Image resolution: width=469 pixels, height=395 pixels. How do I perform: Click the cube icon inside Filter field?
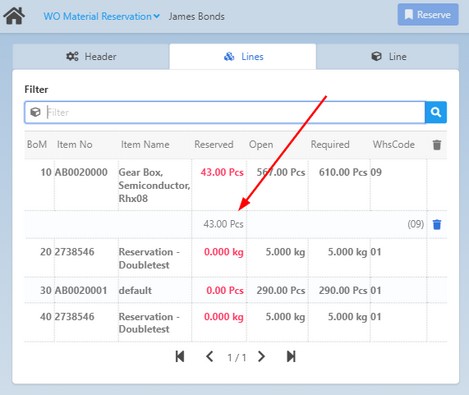(x=35, y=112)
